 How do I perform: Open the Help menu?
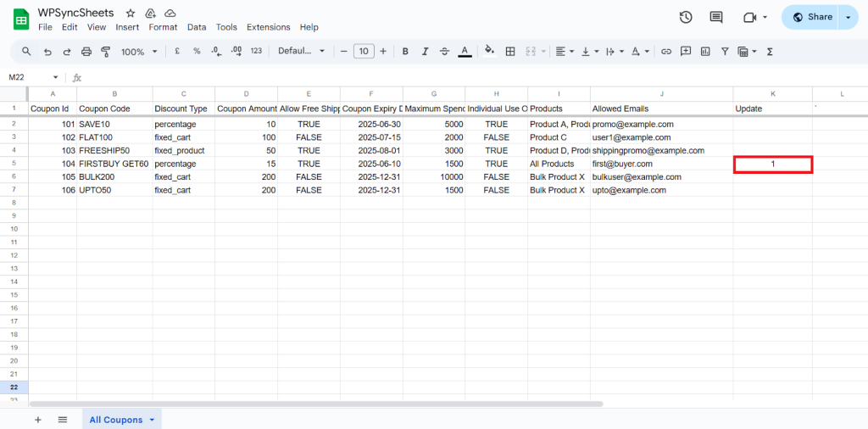(x=309, y=27)
